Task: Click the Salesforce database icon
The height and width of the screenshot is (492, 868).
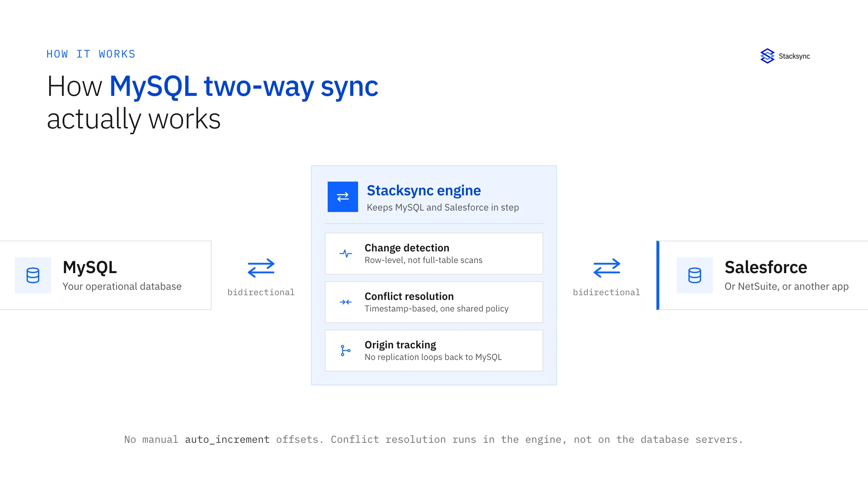Action: pos(695,275)
